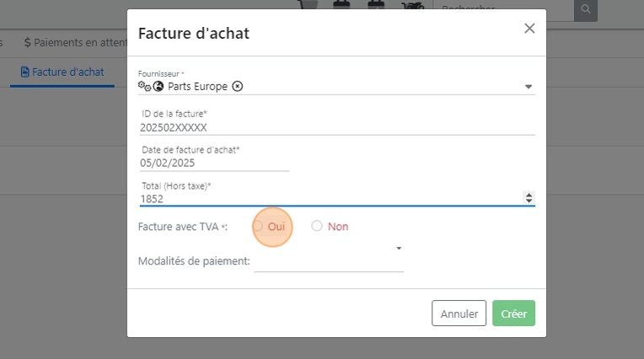Click the gears icon beside Parts Europe
644x359 pixels.
coord(143,86)
